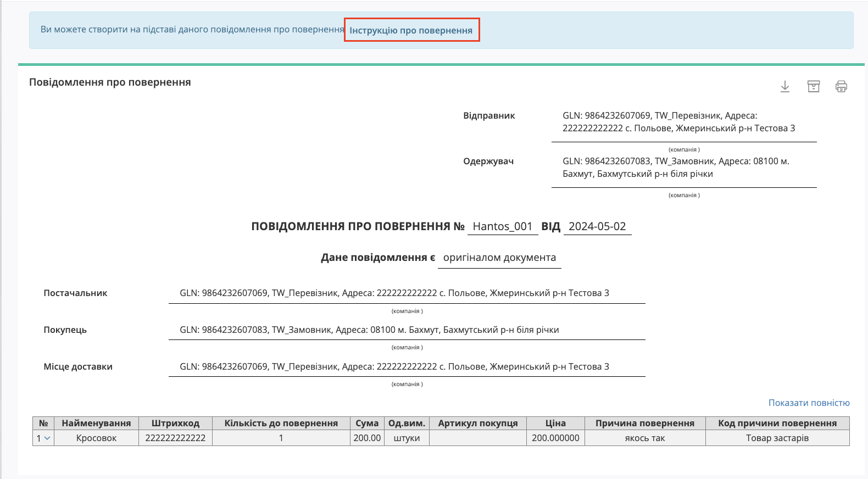The height and width of the screenshot is (479, 868).
Task: Click the Причина повернення column header
Action: point(645,423)
